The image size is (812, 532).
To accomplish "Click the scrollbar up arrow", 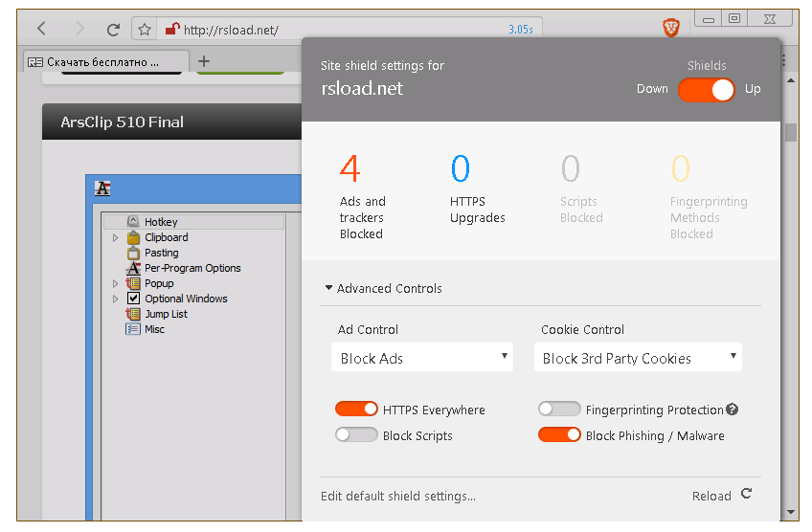I will tap(791, 80).
